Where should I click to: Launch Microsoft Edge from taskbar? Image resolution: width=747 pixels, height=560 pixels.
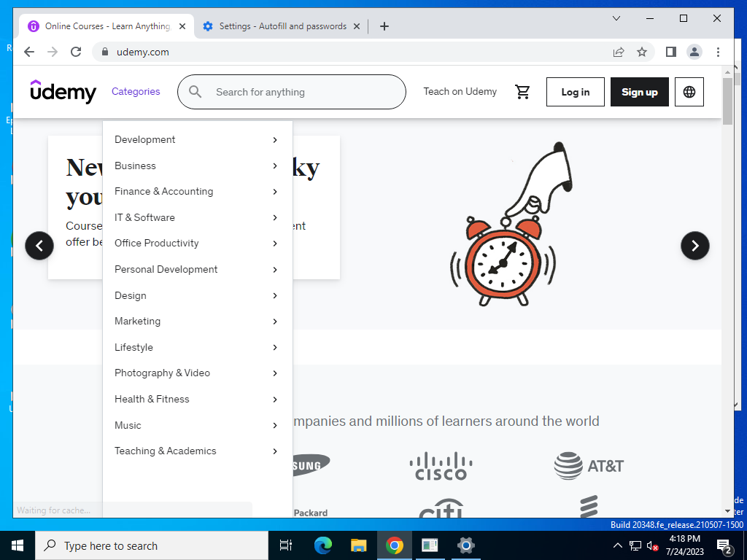point(322,545)
